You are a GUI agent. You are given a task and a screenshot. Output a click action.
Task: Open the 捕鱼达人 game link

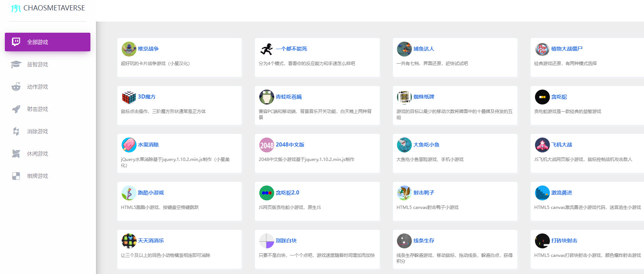click(x=424, y=49)
